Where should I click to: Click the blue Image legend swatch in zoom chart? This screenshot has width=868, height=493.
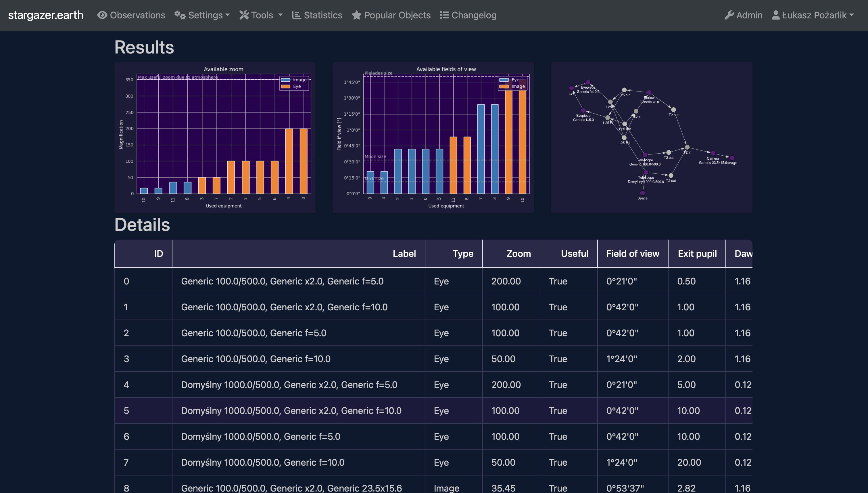pyautogui.click(x=285, y=80)
